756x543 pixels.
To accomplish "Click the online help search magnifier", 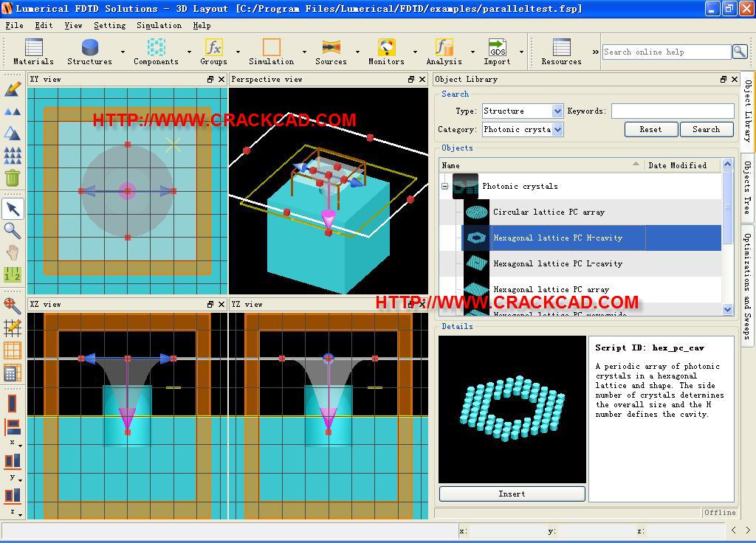I will click(x=740, y=52).
